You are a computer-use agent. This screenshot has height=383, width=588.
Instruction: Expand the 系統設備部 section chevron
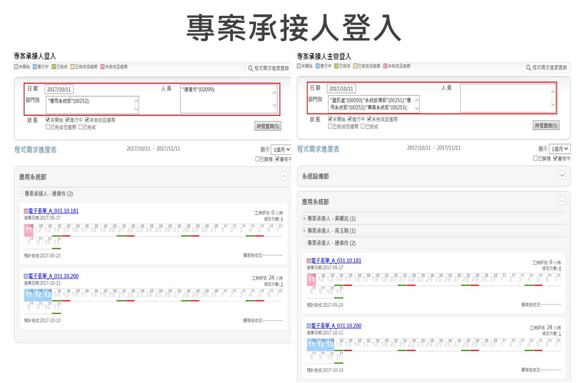pyautogui.click(x=562, y=175)
